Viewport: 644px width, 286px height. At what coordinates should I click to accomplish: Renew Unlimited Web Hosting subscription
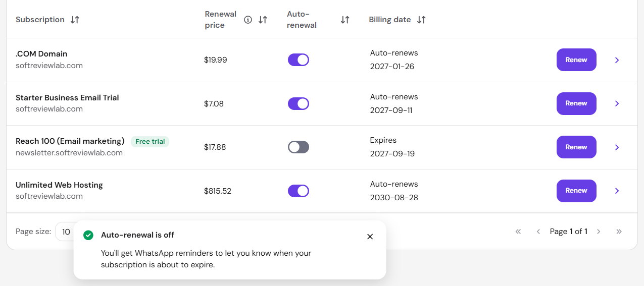pos(576,191)
